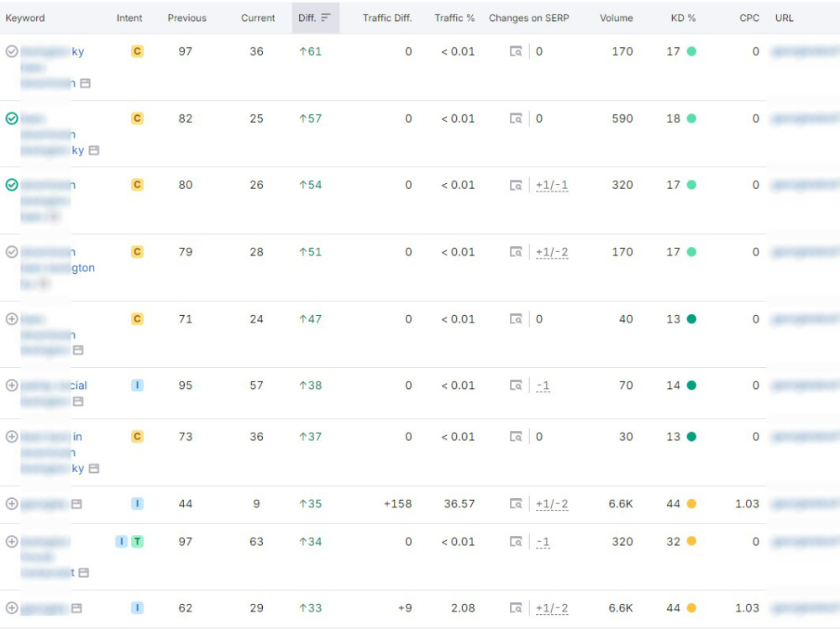The width and height of the screenshot is (840, 630).
Task: View SERP icon in row with Diff 51
Action: pos(516,252)
